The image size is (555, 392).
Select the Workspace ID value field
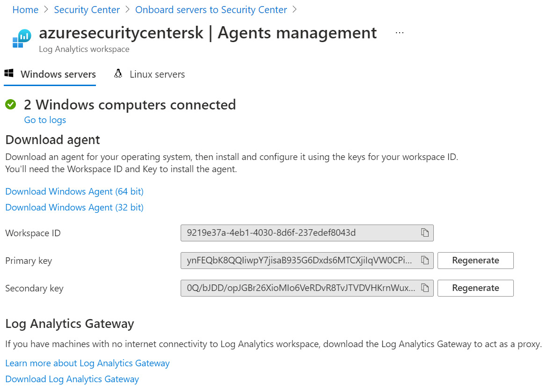[307, 233]
